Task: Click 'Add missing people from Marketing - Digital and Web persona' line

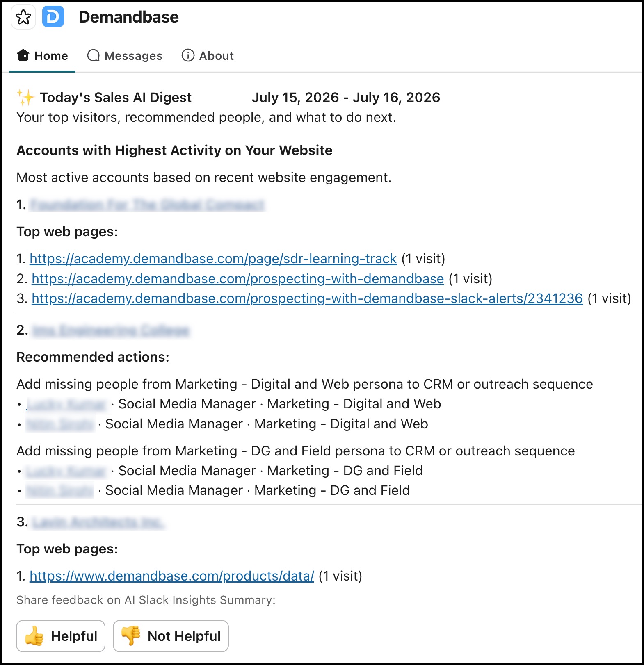Action: 305,384
